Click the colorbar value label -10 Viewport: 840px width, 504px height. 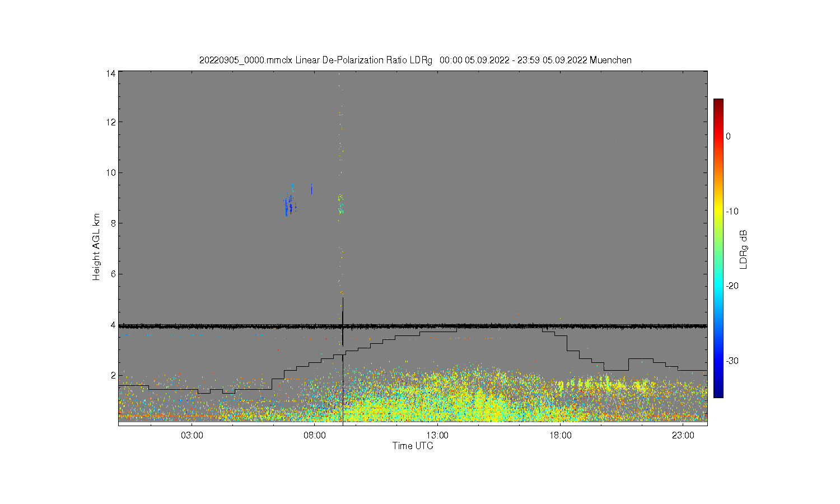(x=732, y=211)
